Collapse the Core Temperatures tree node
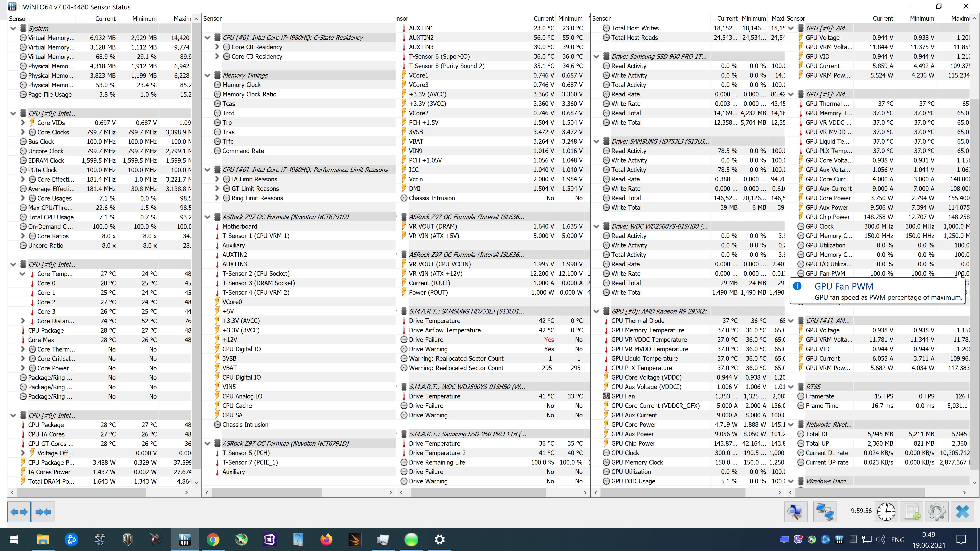Viewport: 980px width, 551px height. tap(23, 274)
